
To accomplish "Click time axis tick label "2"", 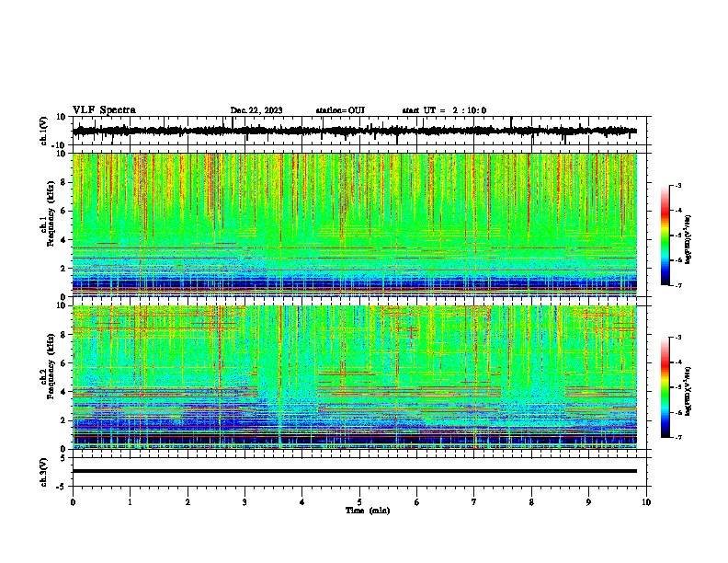I will 188,502.
